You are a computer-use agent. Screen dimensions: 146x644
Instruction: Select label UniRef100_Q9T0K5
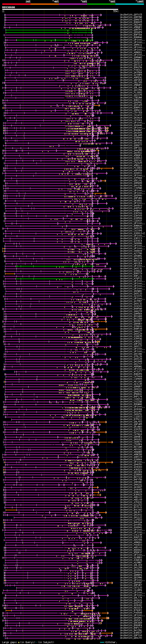click(131, 105)
